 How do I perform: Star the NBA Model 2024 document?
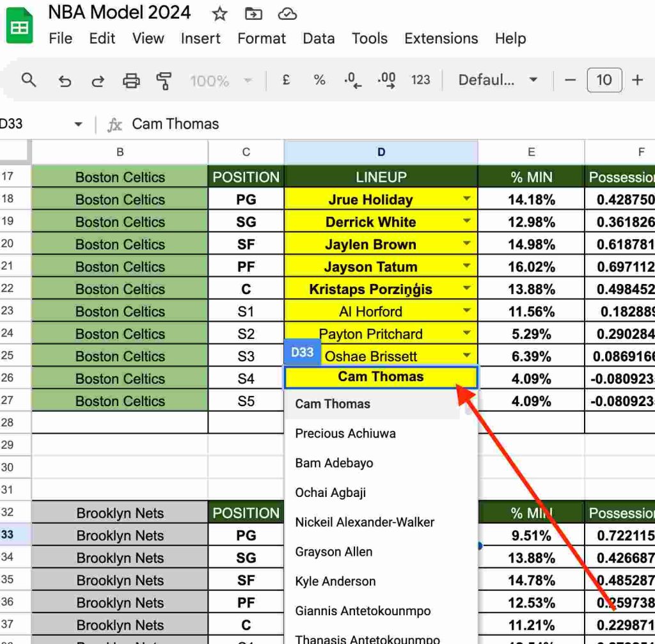click(220, 14)
